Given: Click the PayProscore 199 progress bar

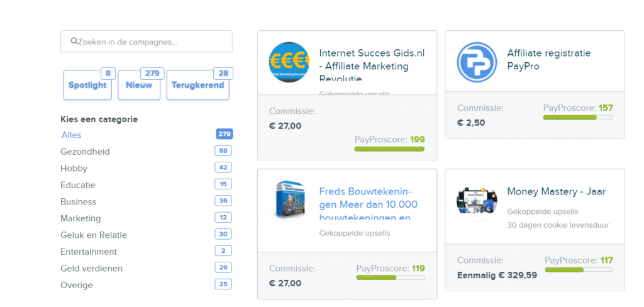Looking at the screenshot, I should pos(389,149).
